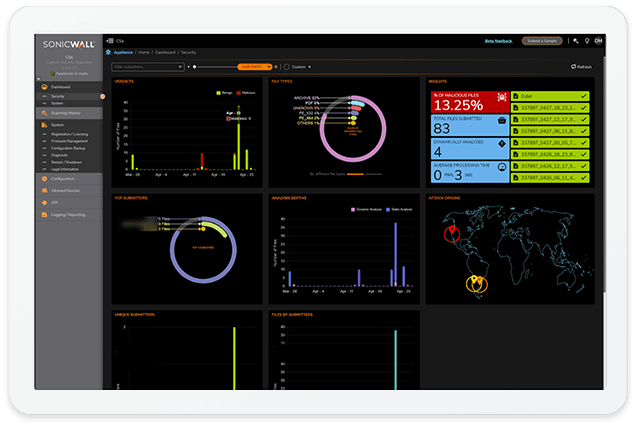
Task: Click the Home icon in the breadcrumb
Action: [108, 53]
